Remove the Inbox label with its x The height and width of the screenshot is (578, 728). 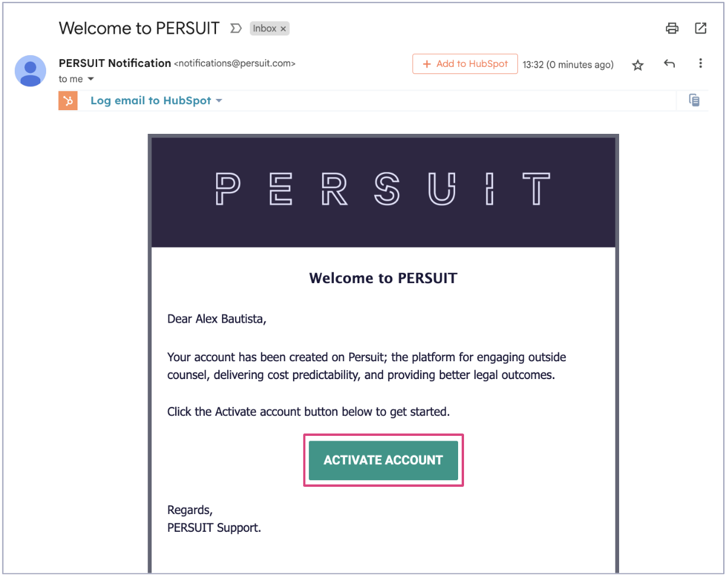[x=284, y=28]
